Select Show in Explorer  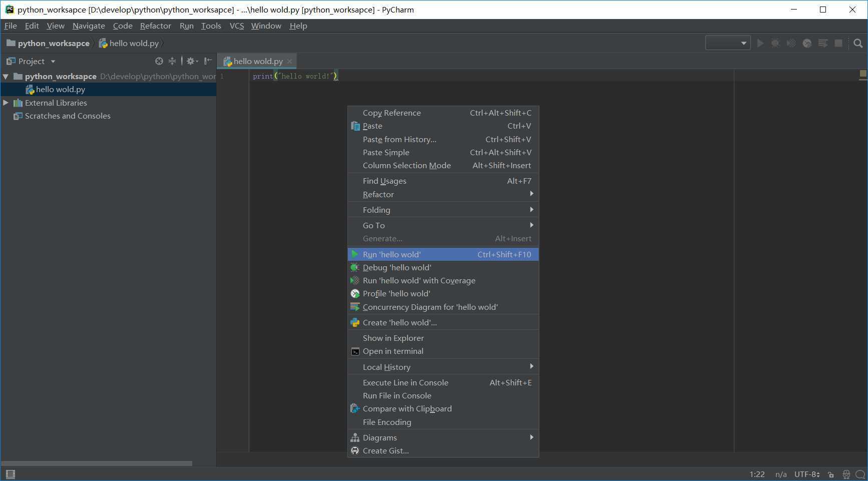(x=443, y=338)
